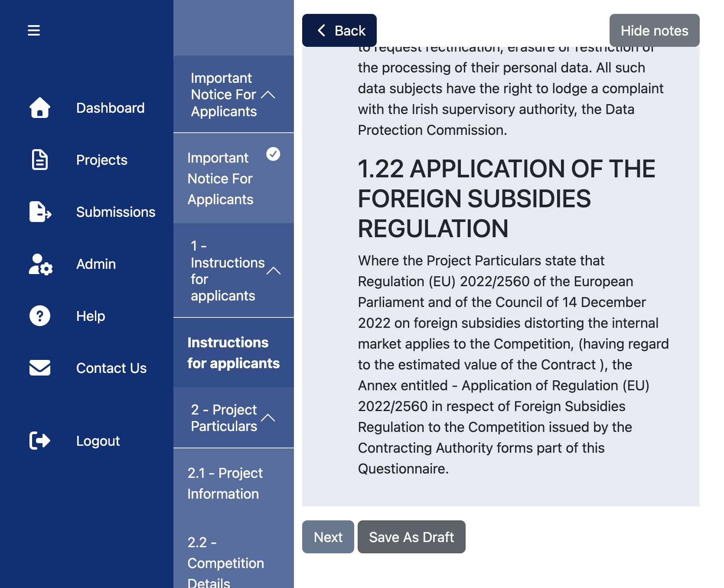Open the Dashboard menu item

coord(111,108)
